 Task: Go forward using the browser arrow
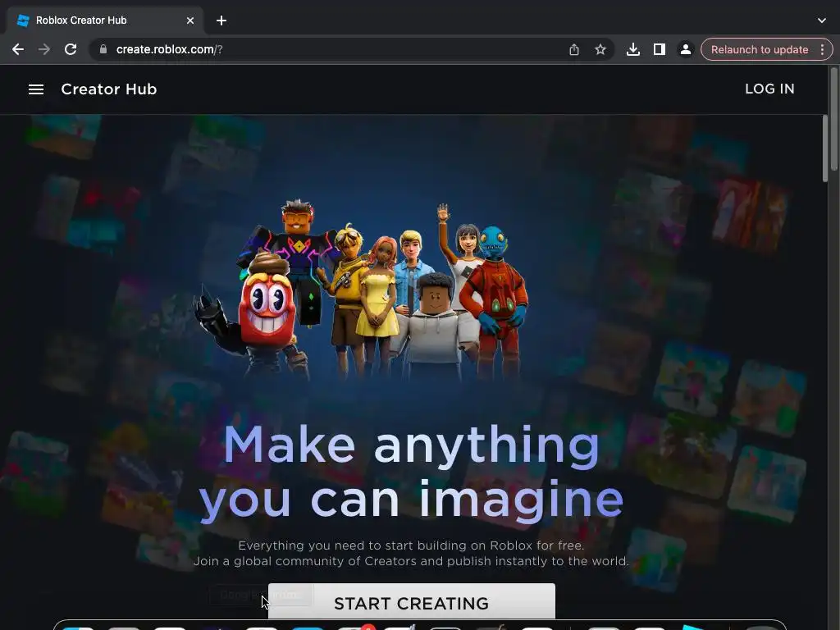pos(44,49)
